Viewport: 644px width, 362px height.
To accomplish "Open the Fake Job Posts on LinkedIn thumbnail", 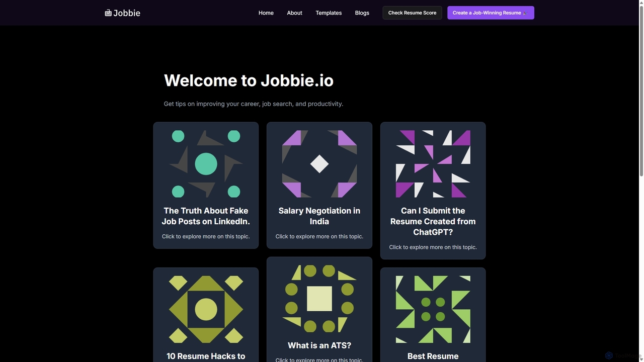I will (206, 164).
